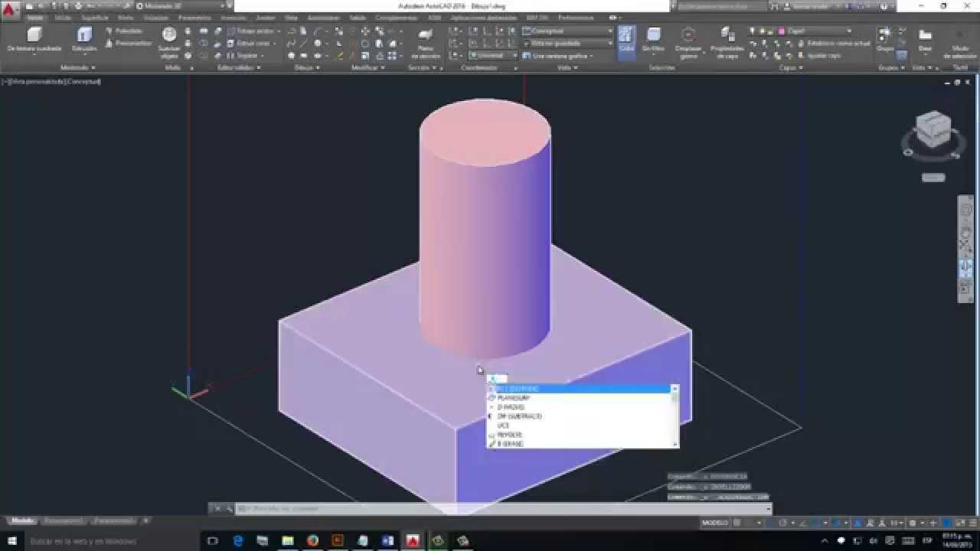This screenshot has width=980, height=551.
Task: Switch to the Malla ribbon tab
Action: click(125, 18)
